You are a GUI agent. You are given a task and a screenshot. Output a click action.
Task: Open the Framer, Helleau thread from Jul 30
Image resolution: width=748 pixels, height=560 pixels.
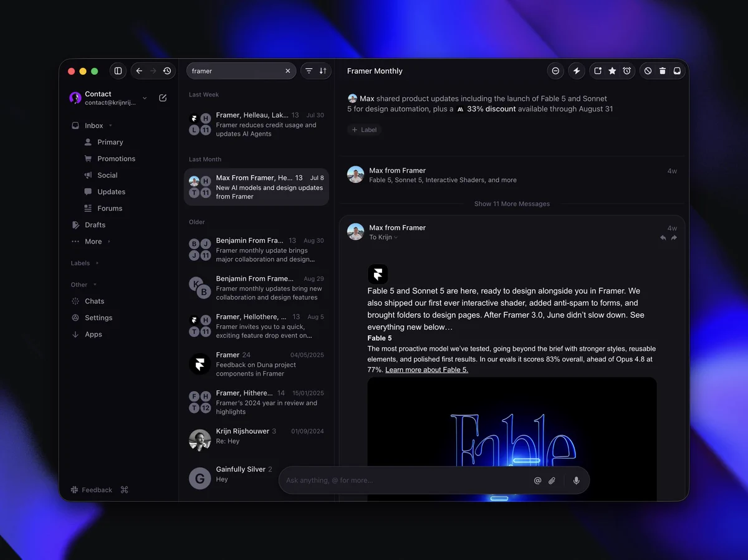click(x=256, y=125)
